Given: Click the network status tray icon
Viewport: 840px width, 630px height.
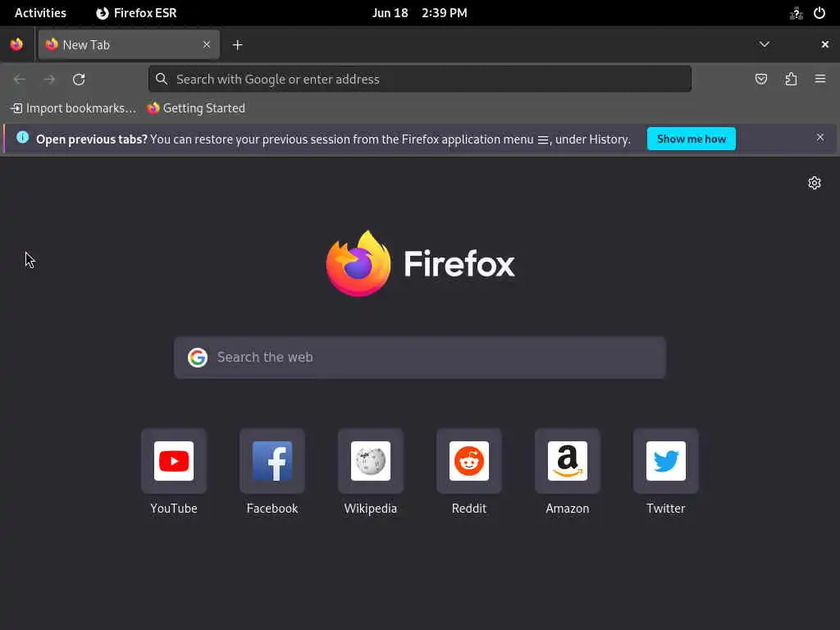Looking at the screenshot, I should click(x=796, y=13).
